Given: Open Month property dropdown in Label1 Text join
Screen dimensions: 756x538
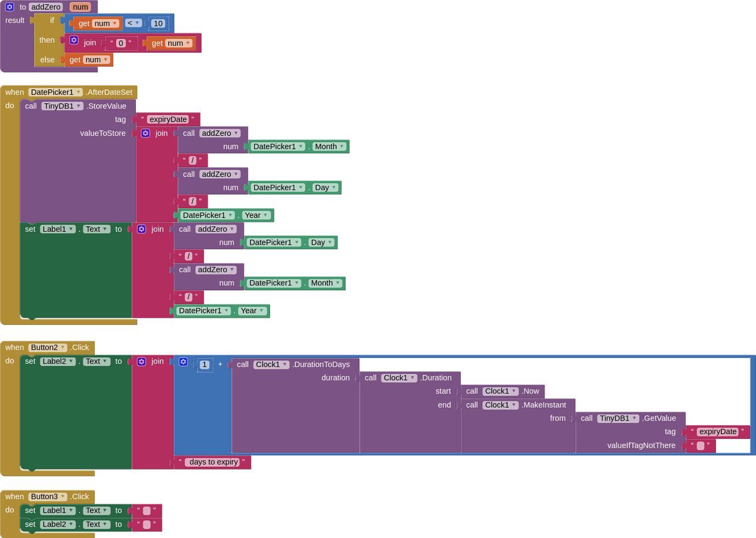Looking at the screenshot, I should point(326,283).
